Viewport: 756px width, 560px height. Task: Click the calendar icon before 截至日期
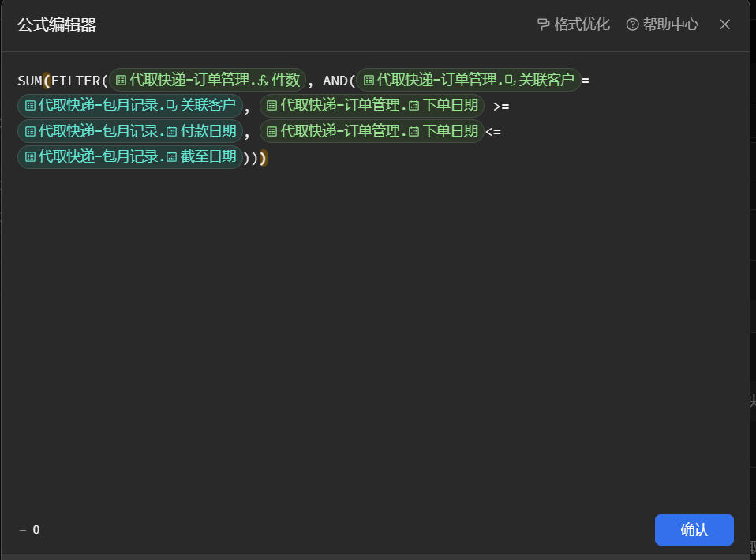(172, 157)
